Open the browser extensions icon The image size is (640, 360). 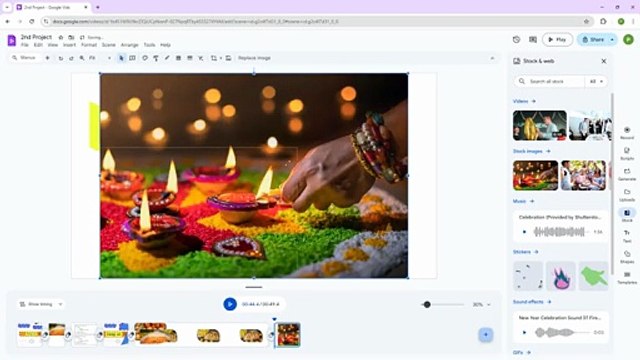point(604,22)
